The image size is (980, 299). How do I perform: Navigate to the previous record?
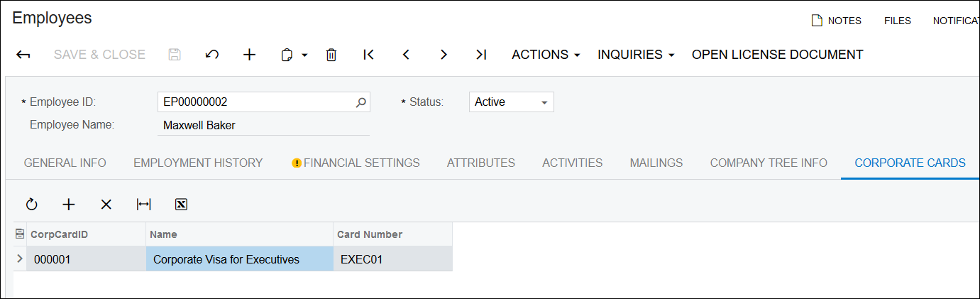pyautogui.click(x=406, y=55)
